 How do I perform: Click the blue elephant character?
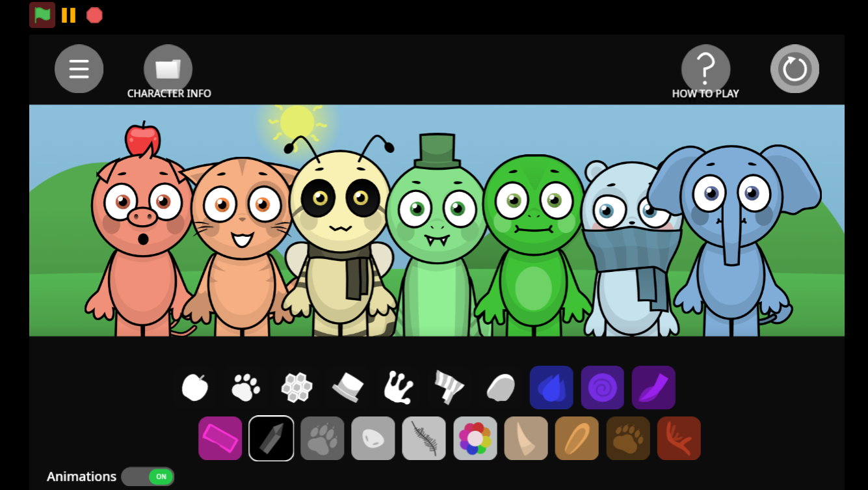click(733, 241)
